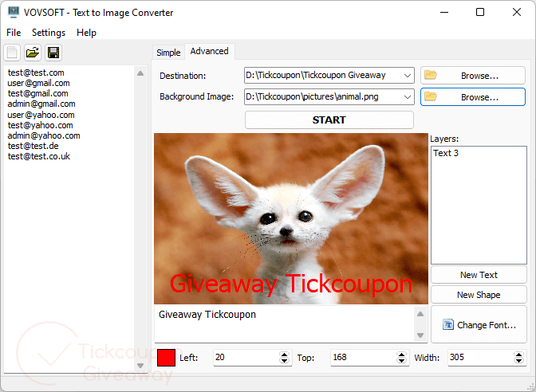
Task: Expand the Background Image path dropdown
Action: tap(407, 97)
